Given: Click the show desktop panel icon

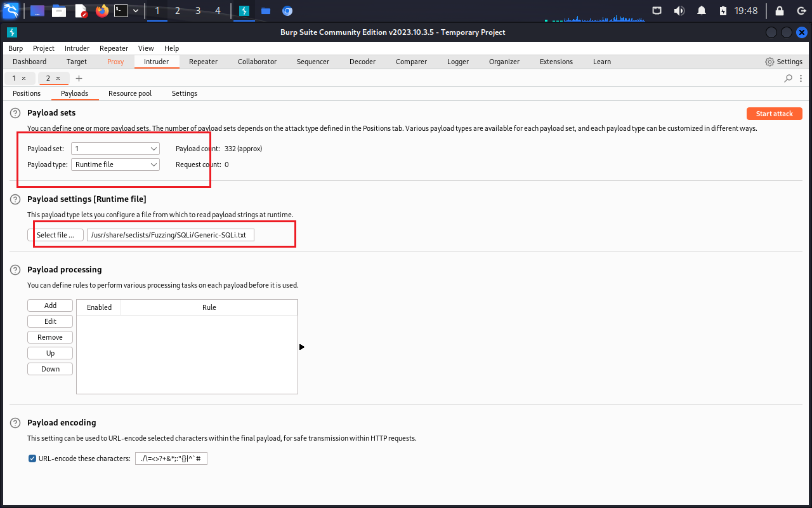Looking at the screenshot, I should [37, 11].
